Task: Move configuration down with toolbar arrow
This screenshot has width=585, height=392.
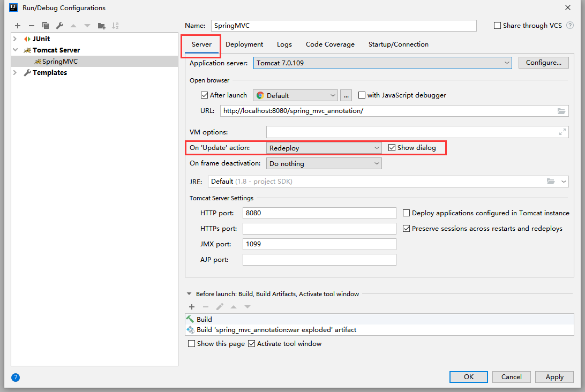Action: click(87, 26)
